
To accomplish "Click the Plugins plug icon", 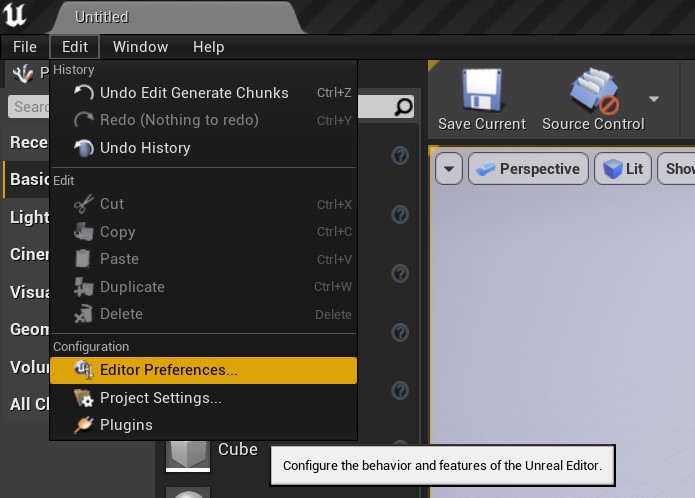I will 84,425.
